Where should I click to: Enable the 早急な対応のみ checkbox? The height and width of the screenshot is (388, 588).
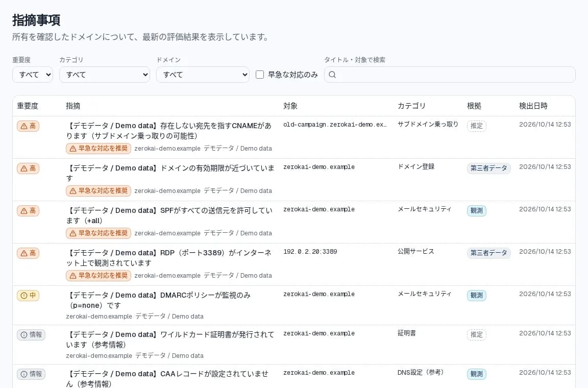(x=260, y=75)
